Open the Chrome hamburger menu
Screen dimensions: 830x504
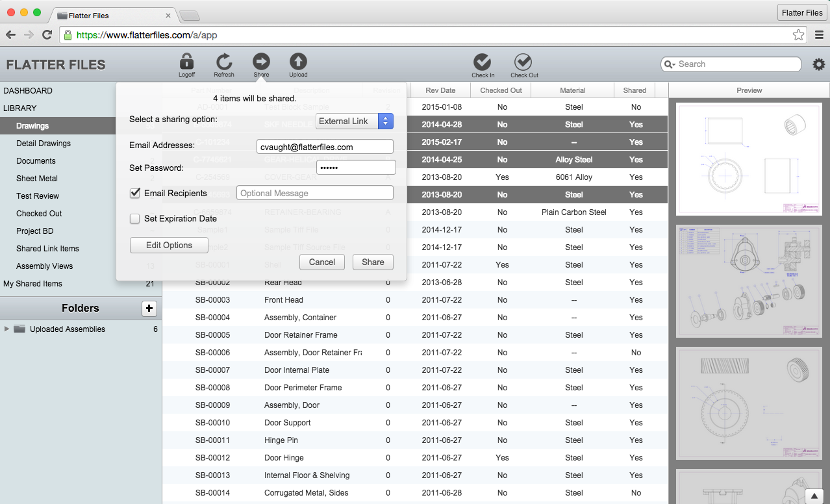pyautogui.click(x=819, y=35)
